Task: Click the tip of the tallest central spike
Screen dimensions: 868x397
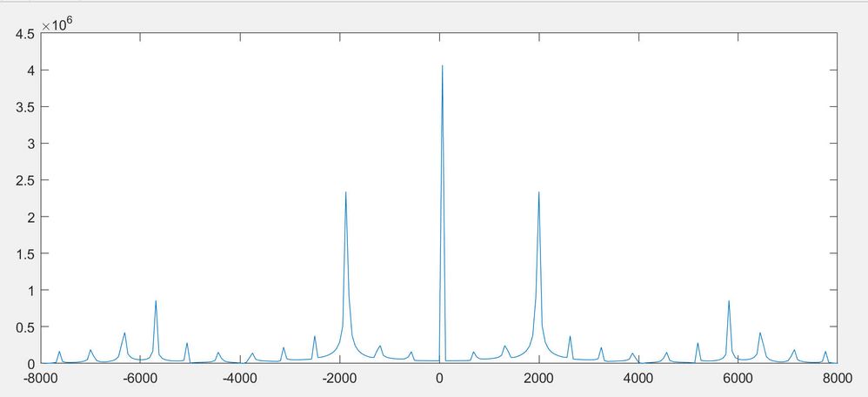Action: click(x=443, y=65)
